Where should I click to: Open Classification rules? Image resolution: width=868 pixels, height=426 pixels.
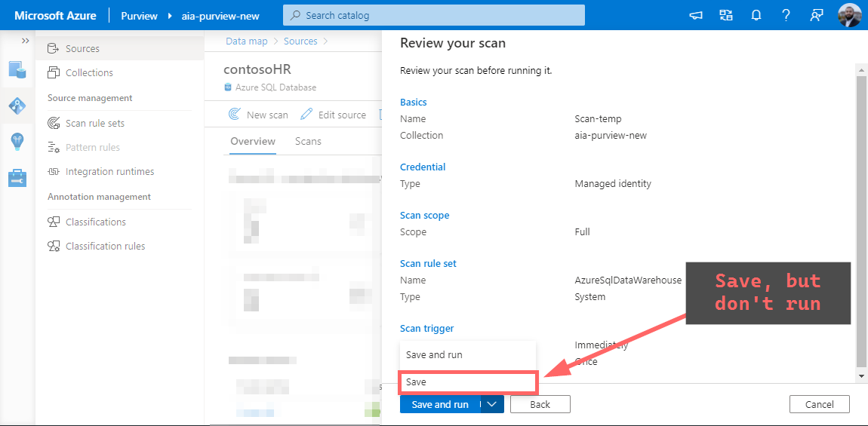[x=119, y=247]
